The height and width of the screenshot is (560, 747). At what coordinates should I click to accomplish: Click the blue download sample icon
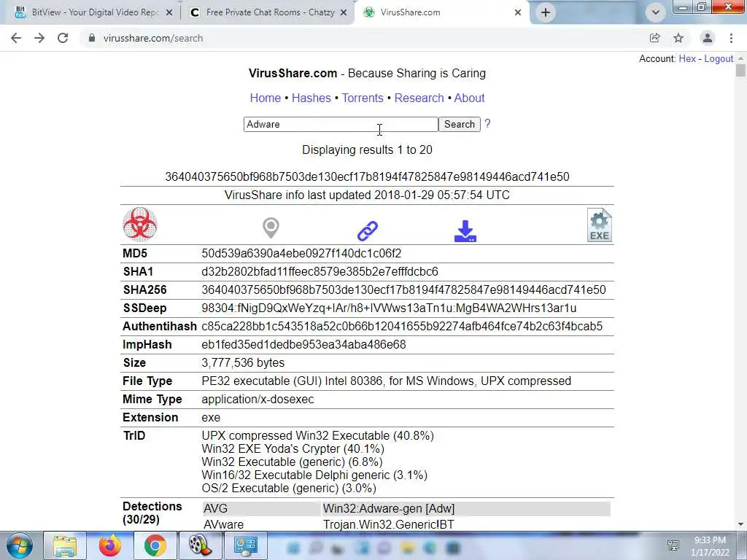coord(465,231)
